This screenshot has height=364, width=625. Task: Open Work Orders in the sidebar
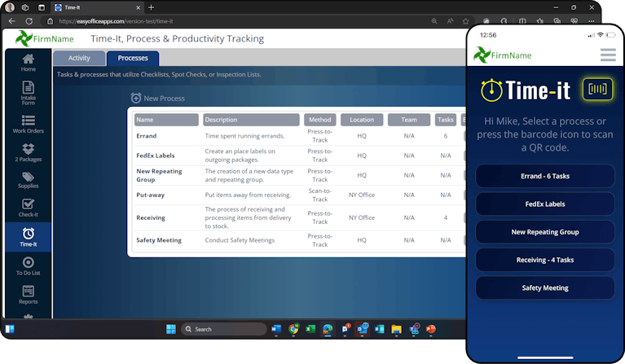[x=28, y=124]
